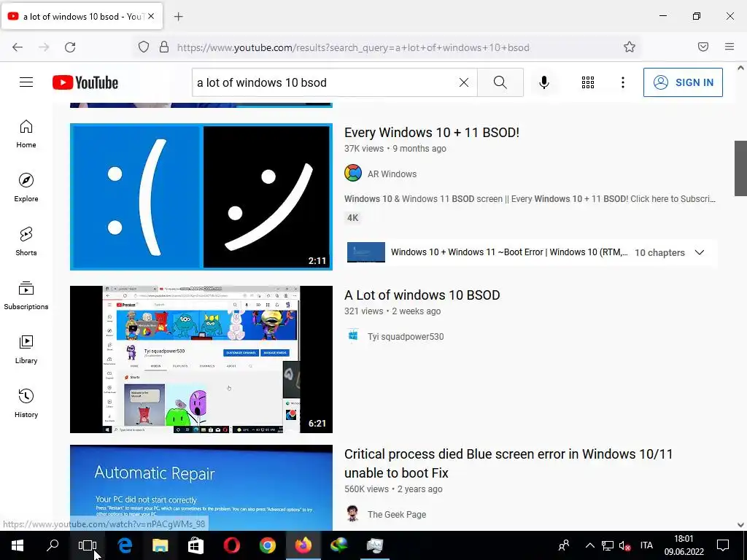Launch Microsoft Edge from the taskbar
This screenshot has height=560, width=747.
coord(125,545)
